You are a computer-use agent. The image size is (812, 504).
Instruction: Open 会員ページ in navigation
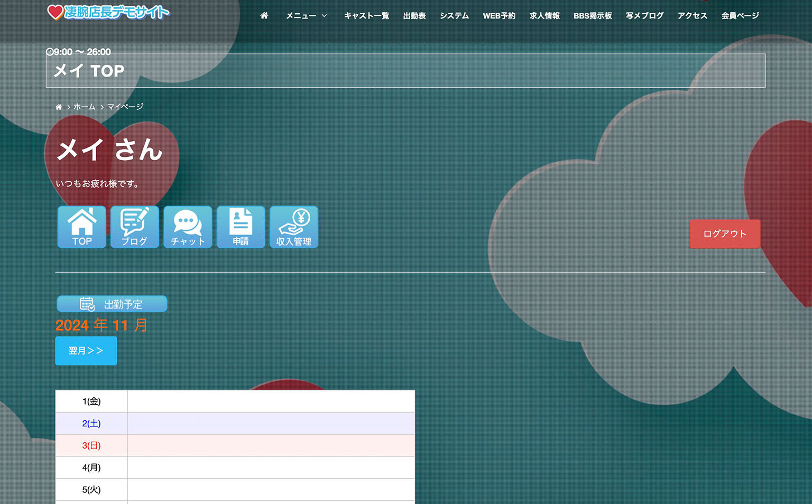point(740,16)
